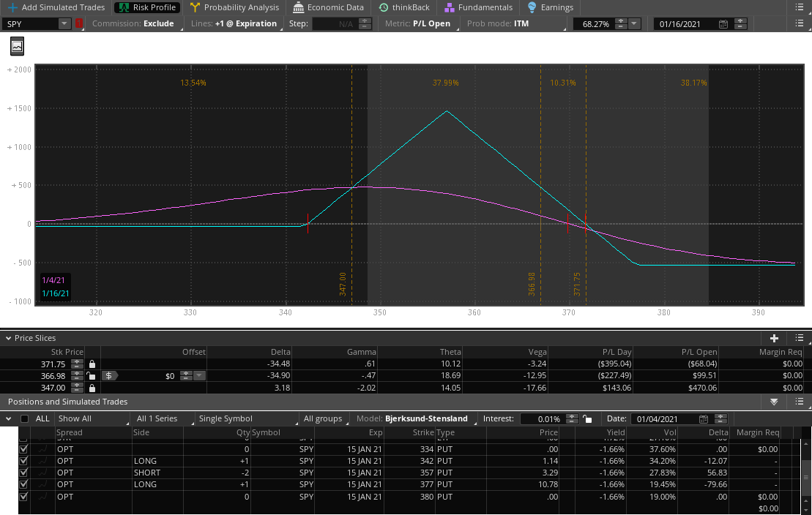812x515 pixels.
Task: Switch to the Probability Analysis tab
Action: pyautogui.click(x=234, y=7)
